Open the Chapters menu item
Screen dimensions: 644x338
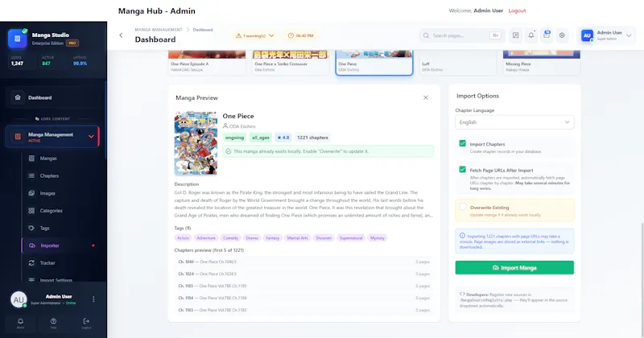point(61,175)
